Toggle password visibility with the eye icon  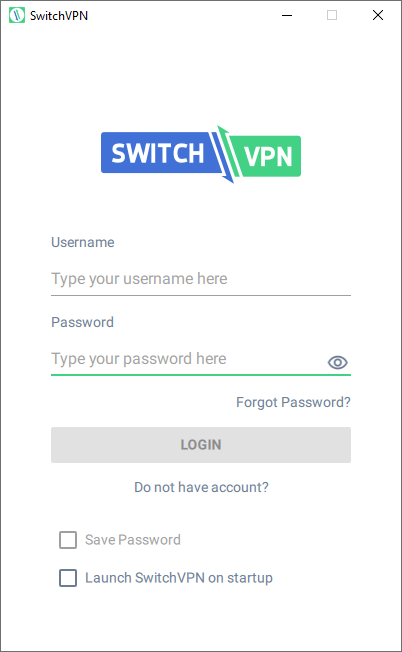(x=338, y=363)
